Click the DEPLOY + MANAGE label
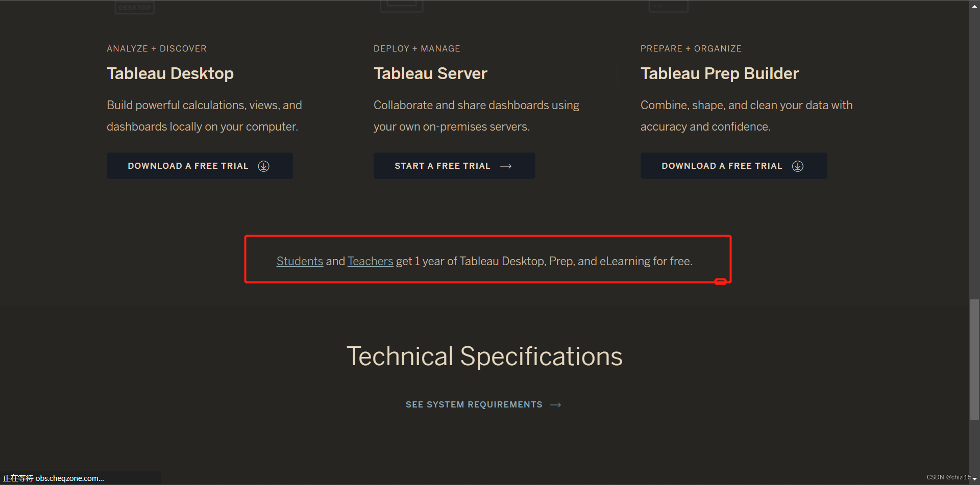Screen dimensions: 980x485 [417, 48]
